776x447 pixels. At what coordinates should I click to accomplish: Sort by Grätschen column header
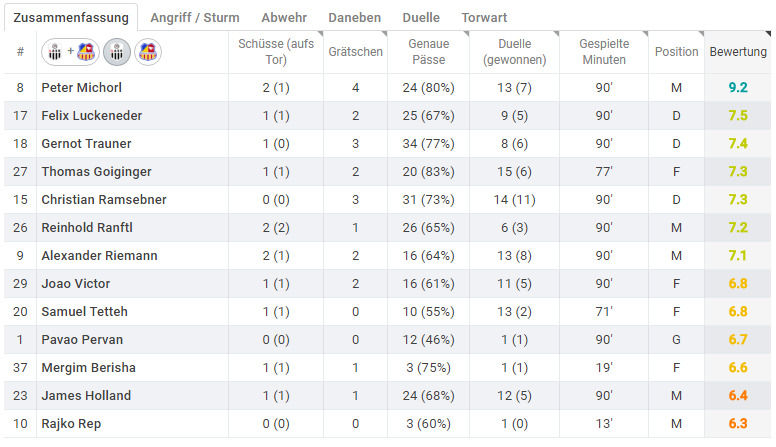(355, 52)
